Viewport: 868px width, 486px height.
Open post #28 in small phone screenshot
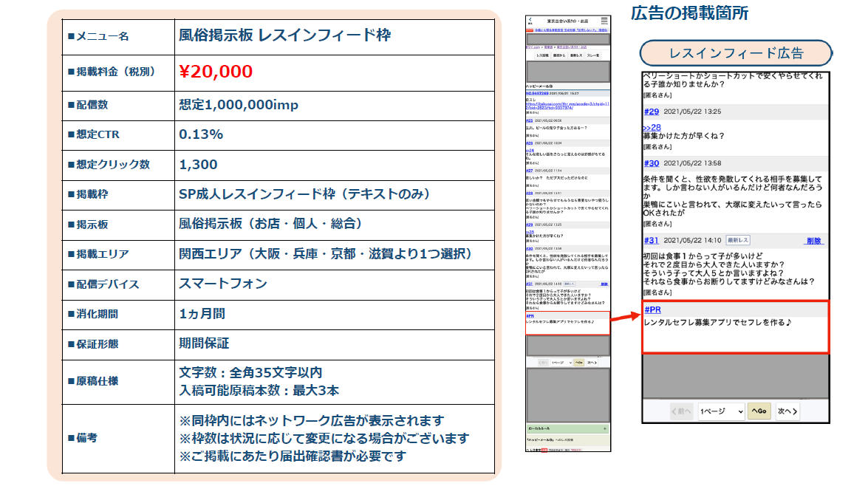pos(529,194)
